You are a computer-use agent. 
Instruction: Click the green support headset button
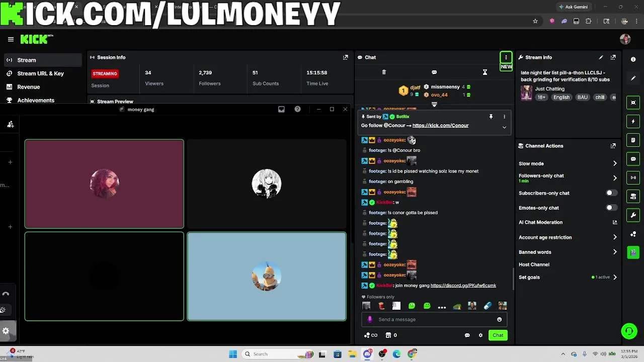coord(629,331)
